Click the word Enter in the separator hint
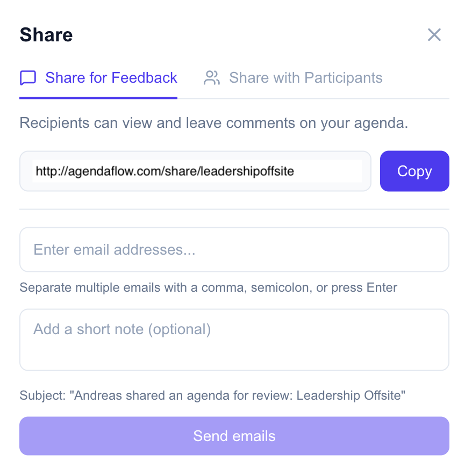The image size is (472, 476). (381, 287)
